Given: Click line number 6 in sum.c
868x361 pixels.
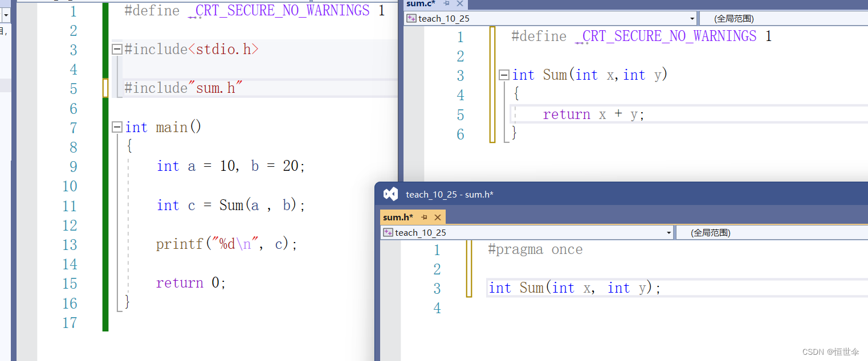Looking at the screenshot, I should [461, 134].
